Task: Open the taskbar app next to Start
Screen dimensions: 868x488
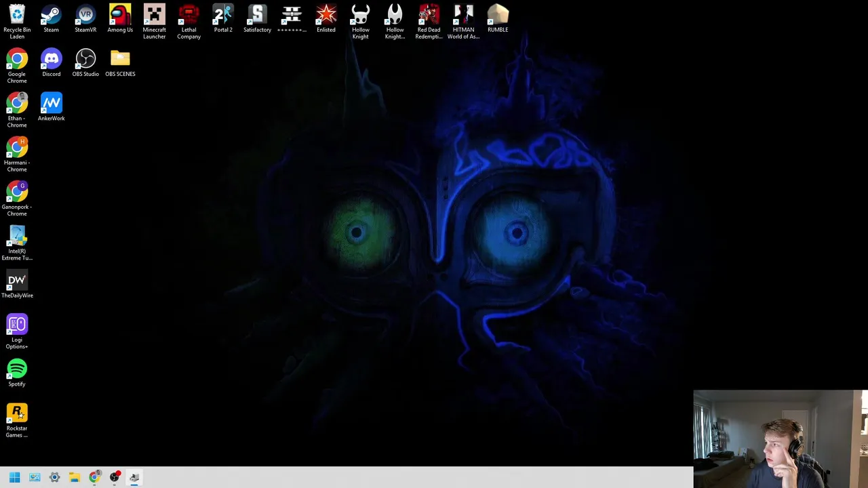Action: [x=35, y=477]
